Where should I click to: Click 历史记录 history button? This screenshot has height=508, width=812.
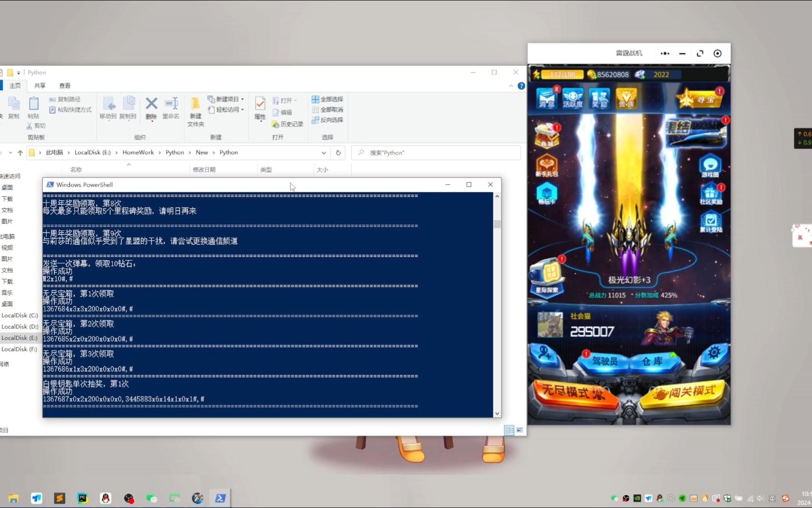point(288,124)
